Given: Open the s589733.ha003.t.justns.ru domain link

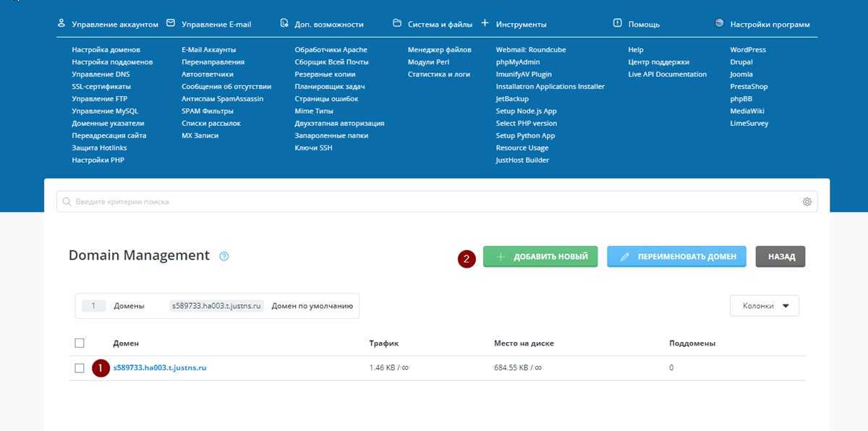Looking at the screenshot, I should point(160,368).
